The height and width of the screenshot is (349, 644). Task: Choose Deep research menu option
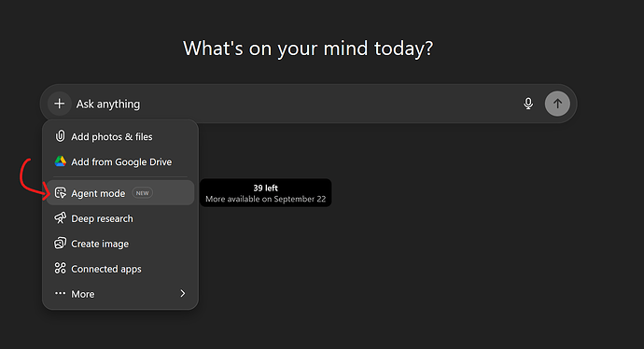(x=120, y=218)
